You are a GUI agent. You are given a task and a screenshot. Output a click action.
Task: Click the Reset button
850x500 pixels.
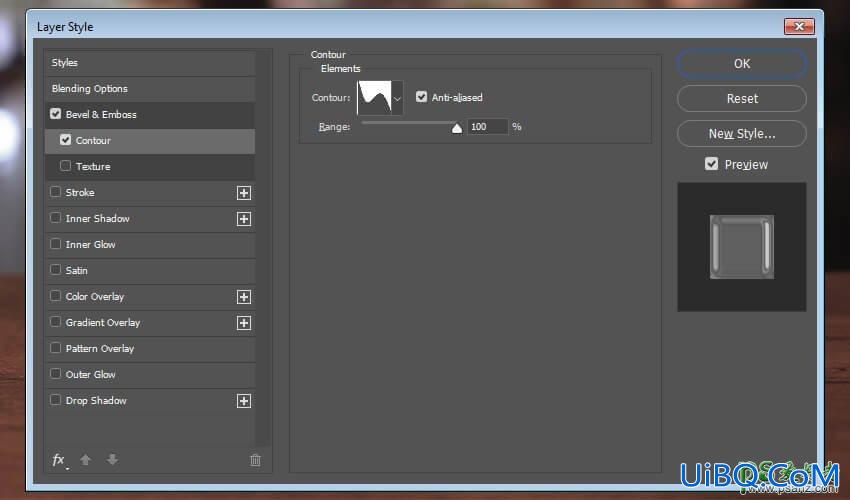(x=742, y=99)
